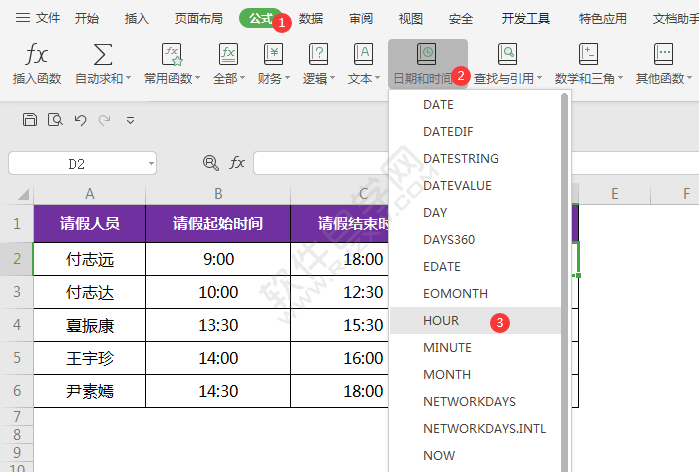Expand the AutoSum (自动求和) dropdown arrow
This screenshot has width=699, height=472.
129,78
